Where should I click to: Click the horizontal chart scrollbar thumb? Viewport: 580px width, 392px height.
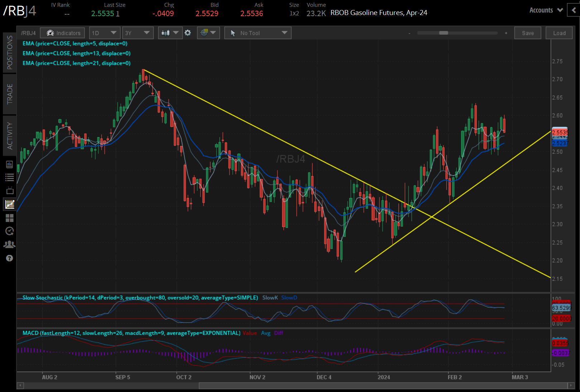pyautogui.click(x=383, y=386)
